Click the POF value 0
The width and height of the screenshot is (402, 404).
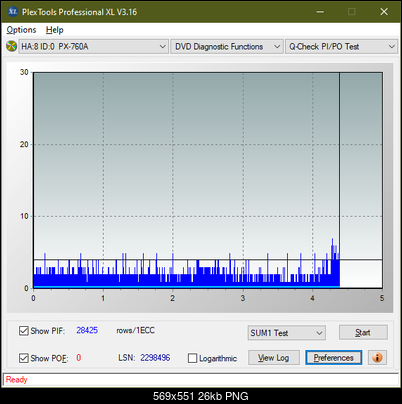(x=79, y=358)
